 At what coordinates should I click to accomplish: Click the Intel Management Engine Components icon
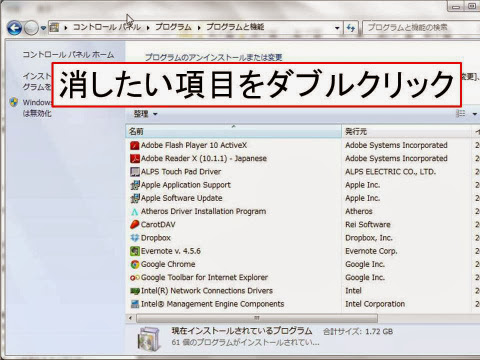pyautogui.click(x=135, y=304)
